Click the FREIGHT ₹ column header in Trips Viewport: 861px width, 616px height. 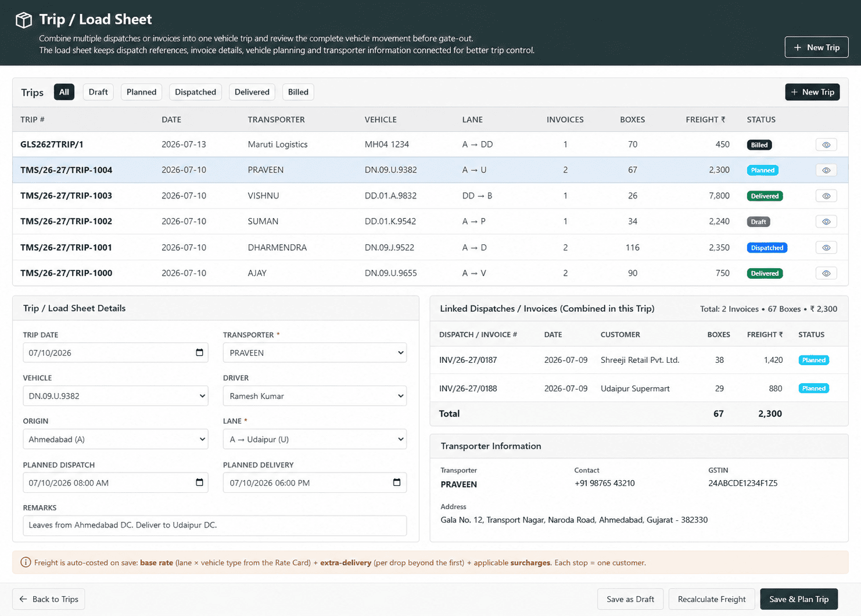coord(705,120)
